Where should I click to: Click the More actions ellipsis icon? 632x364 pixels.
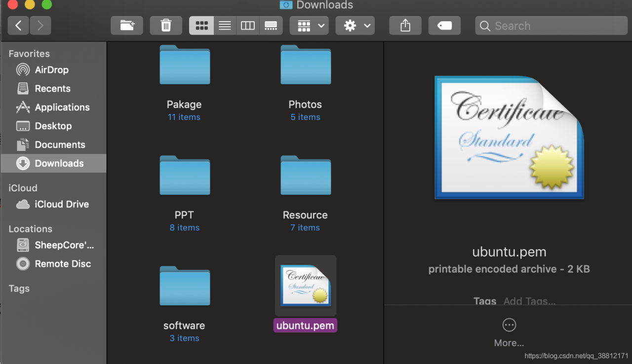coord(509,325)
